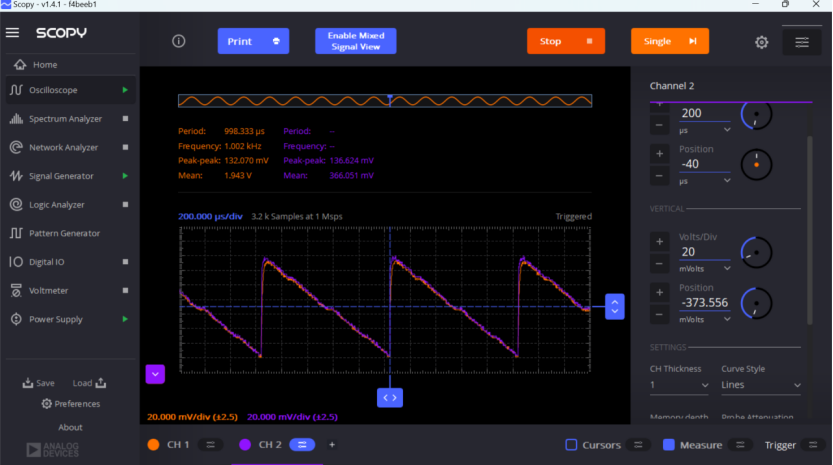This screenshot has width=833, height=465.
Task: Click the Analog Devices logo
Action: coord(53,450)
